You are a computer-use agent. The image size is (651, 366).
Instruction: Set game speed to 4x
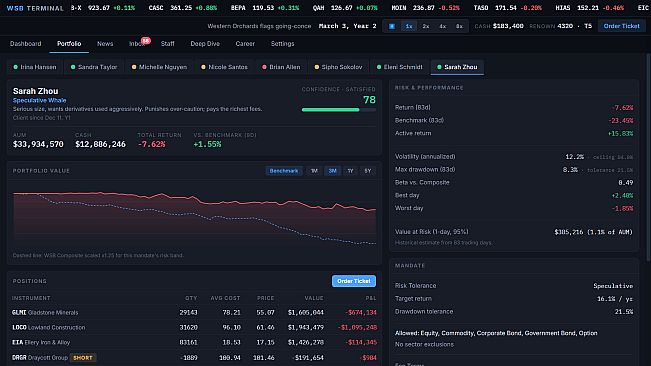[442, 26]
